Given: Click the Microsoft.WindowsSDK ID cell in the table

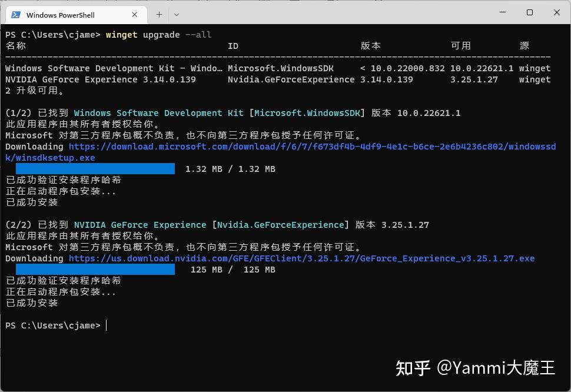Looking at the screenshot, I should pyautogui.click(x=281, y=68).
